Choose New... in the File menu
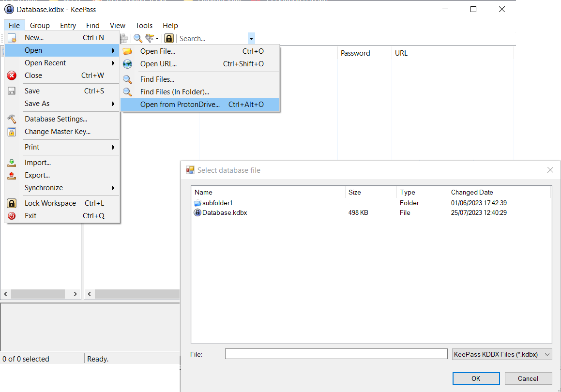Viewport: 561px width, 392px height. point(62,38)
